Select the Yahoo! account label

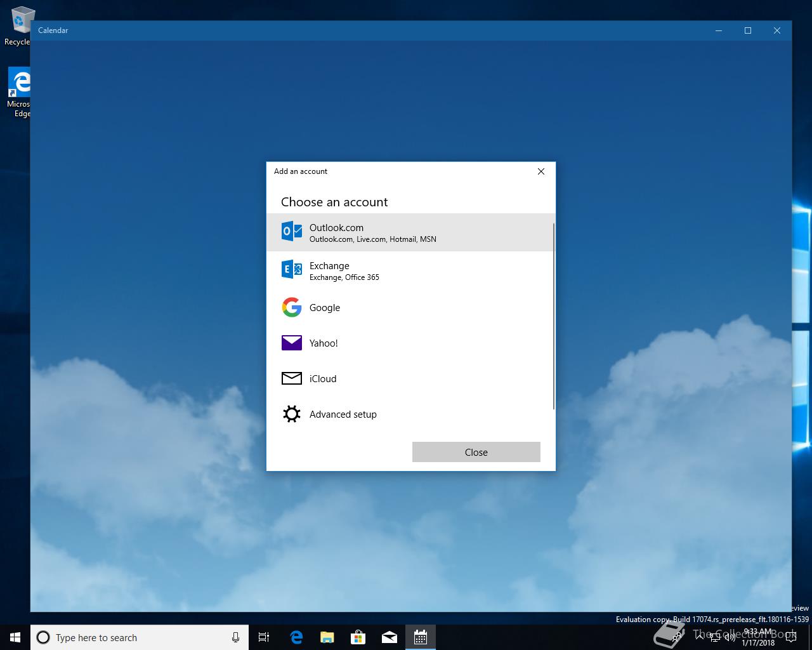(x=324, y=343)
